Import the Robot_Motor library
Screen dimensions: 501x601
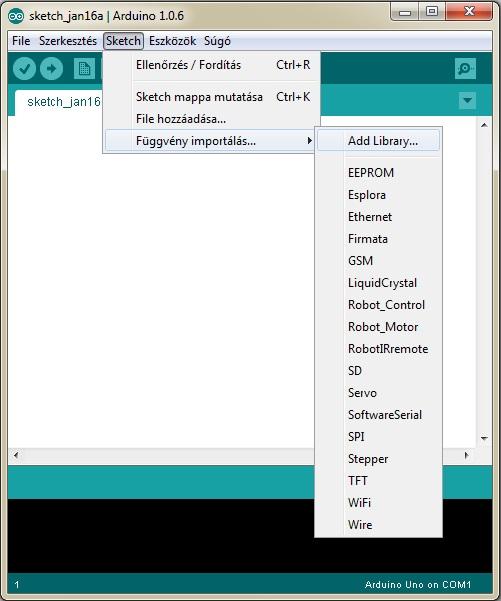click(378, 327)
